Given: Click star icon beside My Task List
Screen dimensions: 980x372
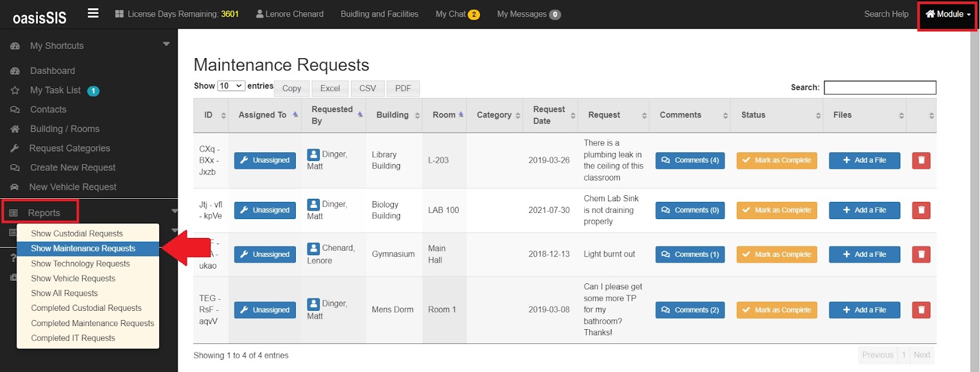Looking at the screenshot, I should pos(15,91).
